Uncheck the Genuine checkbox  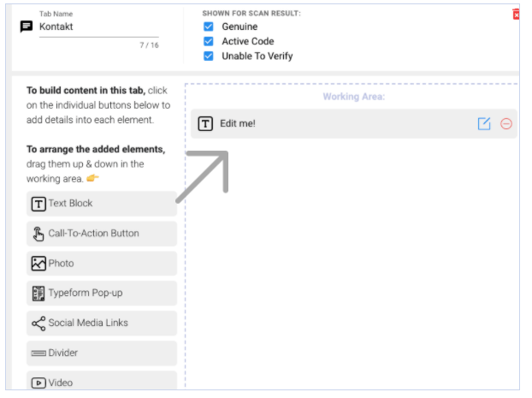(x=209, y=27)
